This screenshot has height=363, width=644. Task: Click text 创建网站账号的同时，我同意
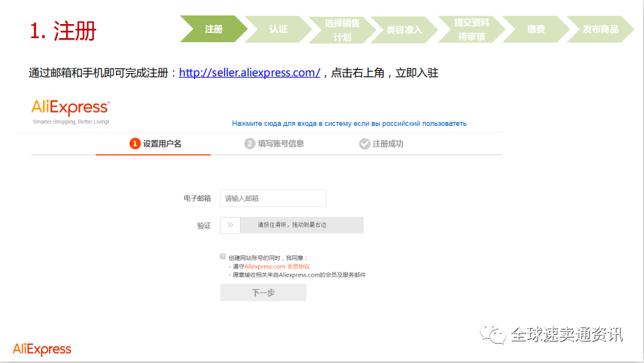268,258
